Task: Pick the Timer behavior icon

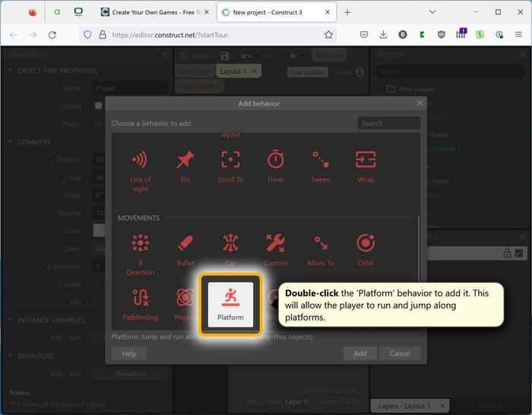Action: click(275, 166)
